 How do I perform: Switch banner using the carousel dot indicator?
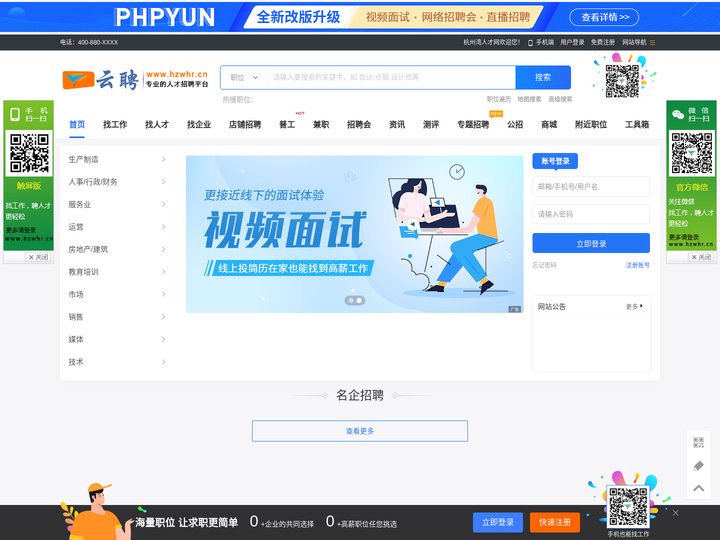[x=354, y=300]
